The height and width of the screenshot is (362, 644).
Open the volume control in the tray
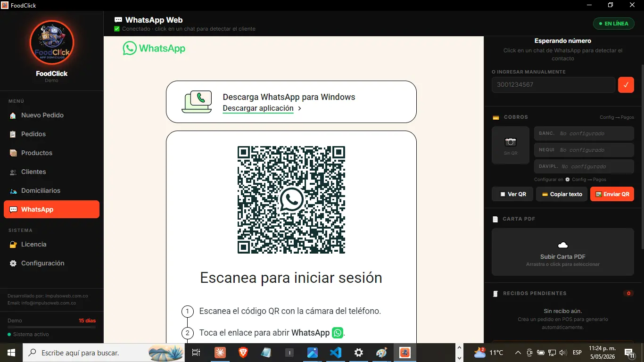pyautogui.click(x=563, y=353)
